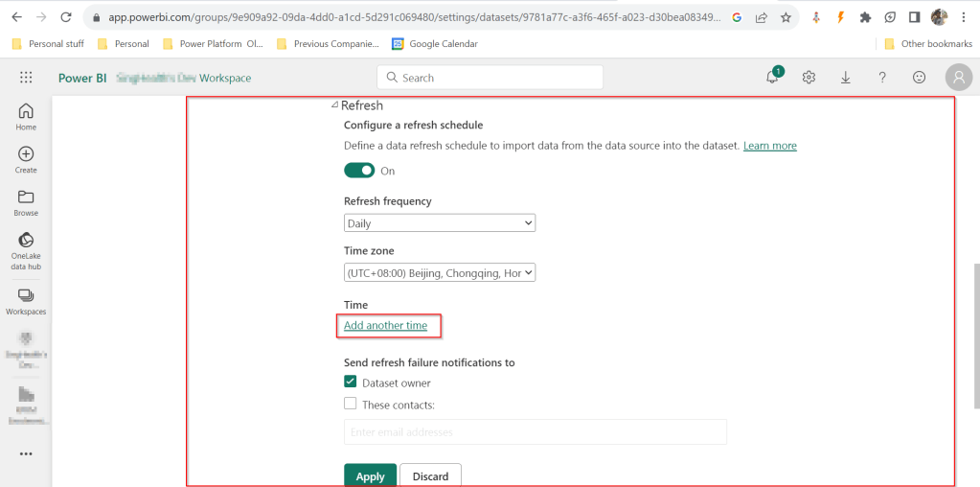
Task: Click the feedback smiley icon
Action: [x=919, y=78]
